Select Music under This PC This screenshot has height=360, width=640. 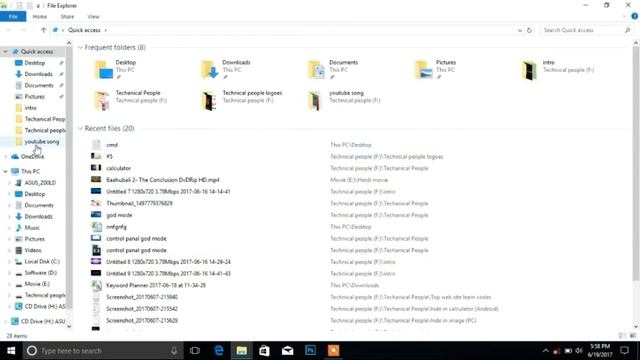[x=32, y=228]
